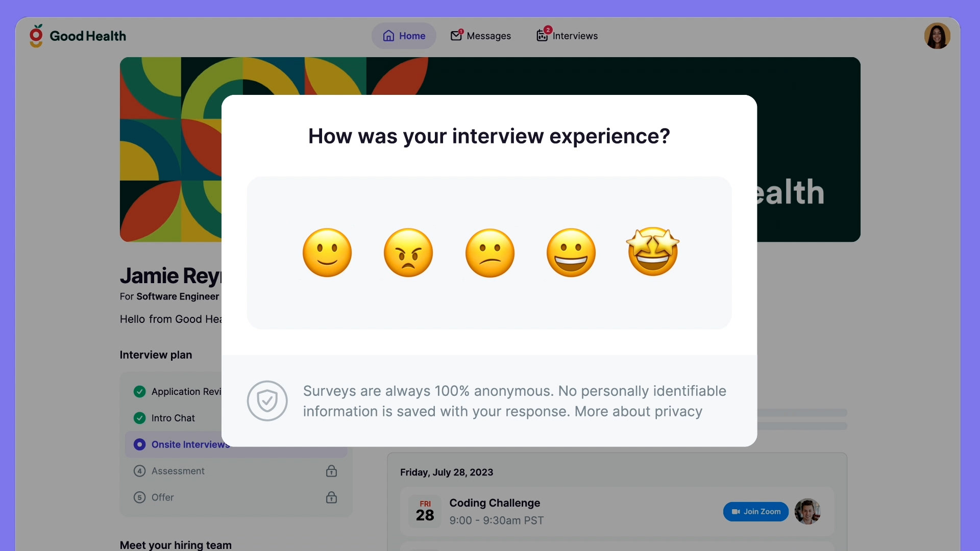980x551 pixels.
Task: Click the Messages envelope icon
Action: (x=456, y=36)
